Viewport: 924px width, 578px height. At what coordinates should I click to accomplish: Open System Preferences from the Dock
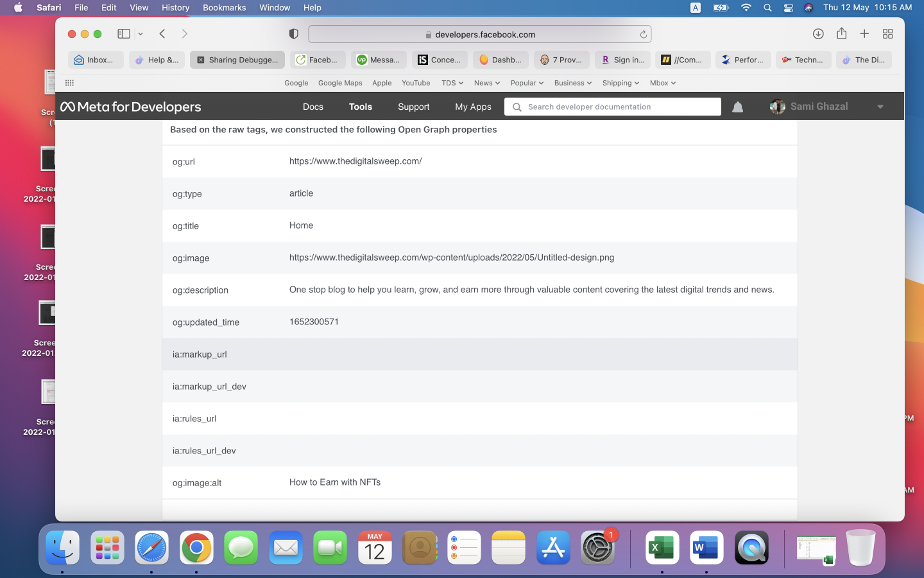tap(597, 548)
